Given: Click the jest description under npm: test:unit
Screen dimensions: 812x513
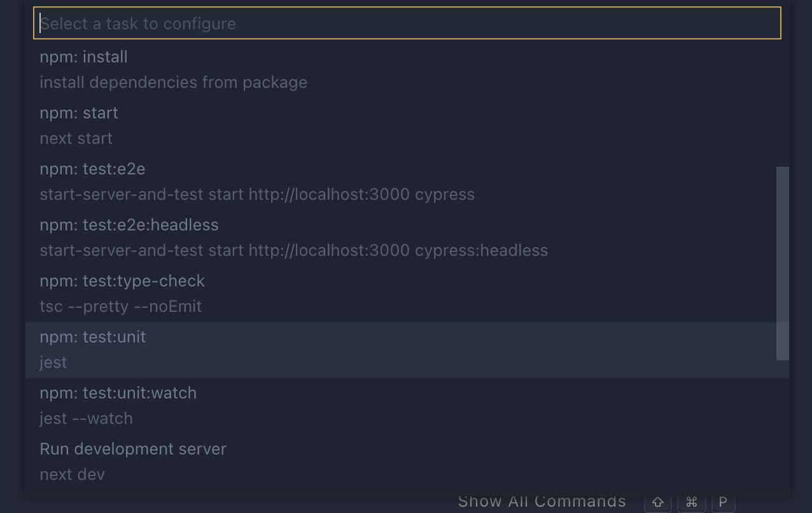Looking at the screenshot, I should click(x=53, y=362).
